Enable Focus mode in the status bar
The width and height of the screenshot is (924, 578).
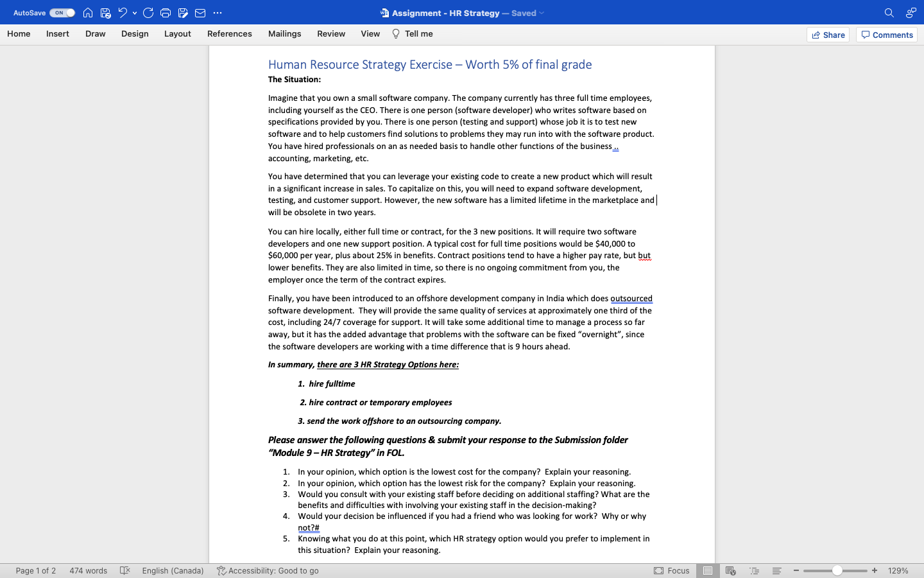point(673,570)
